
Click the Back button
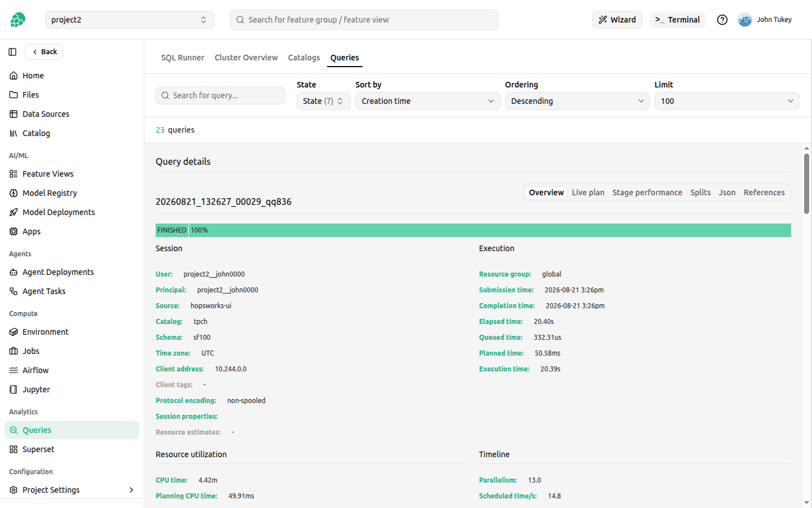[x=44, y=52]
